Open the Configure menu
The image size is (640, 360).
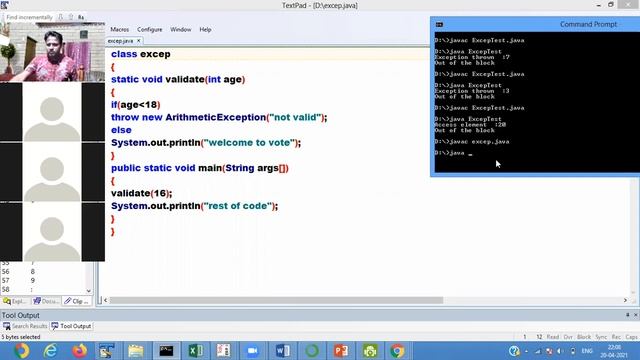pyautogui.click(x=149, y=29)
